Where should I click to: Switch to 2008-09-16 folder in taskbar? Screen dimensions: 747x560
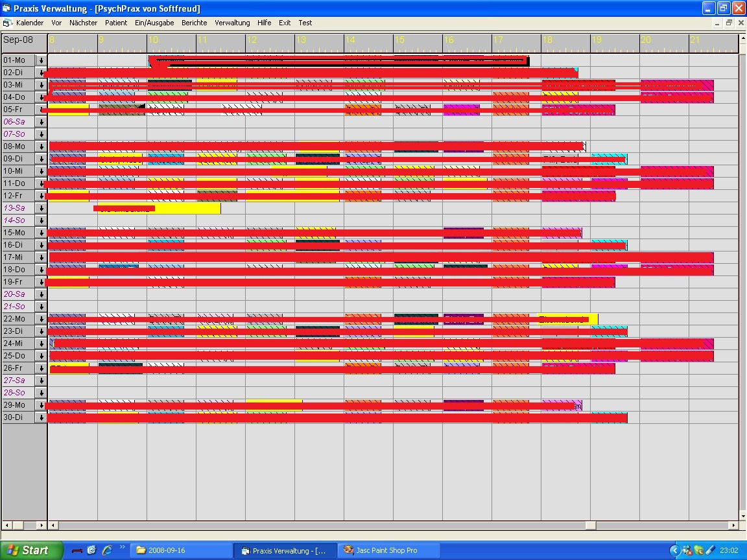tap(181, 550)
